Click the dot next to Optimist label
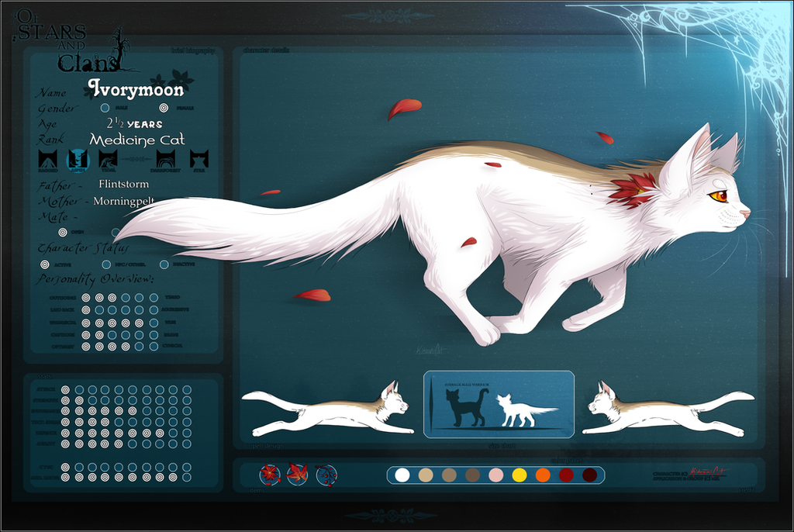Viewport: 794px width, 532px height. pyautogui.click(x=86, y=347)
